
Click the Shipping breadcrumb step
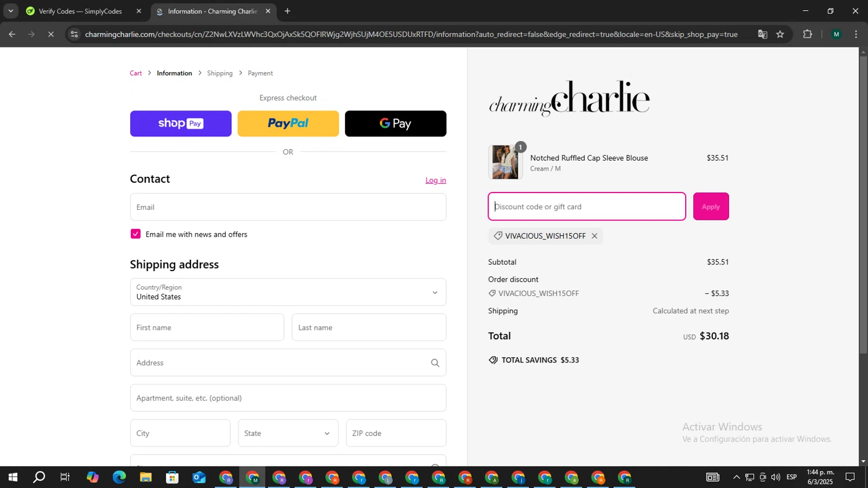pos(220,73)
